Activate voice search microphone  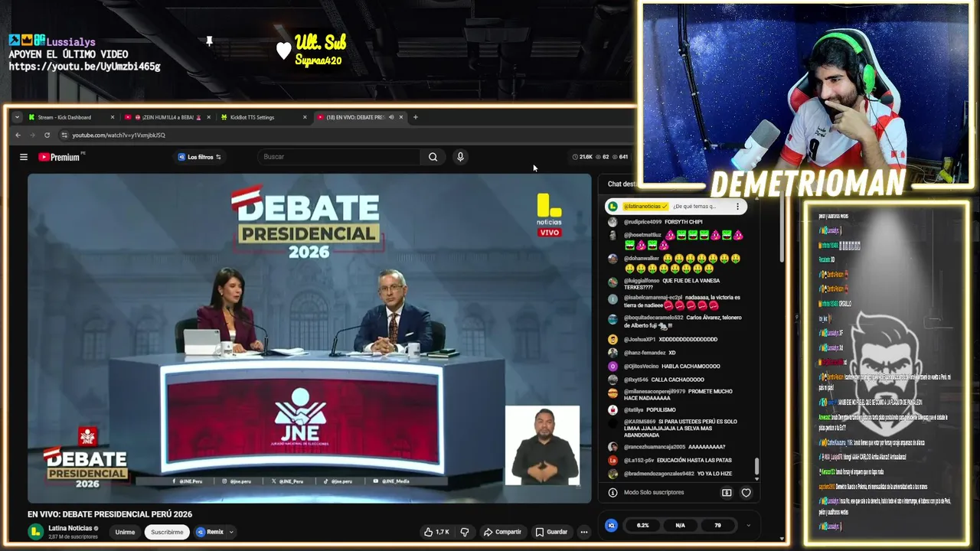point(460,157)
